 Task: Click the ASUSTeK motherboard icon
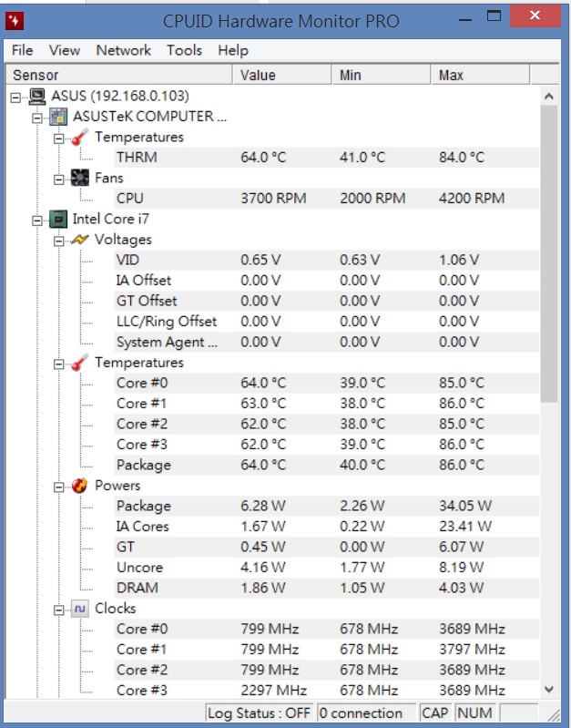(58, 117)
